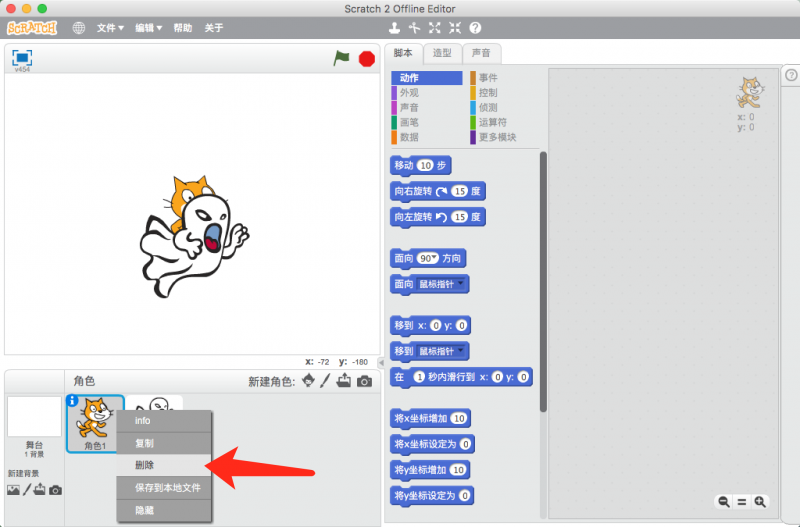Choose 删除 in the context menu
This screenshot has width=800, height=527.
[x=164, y=465]
